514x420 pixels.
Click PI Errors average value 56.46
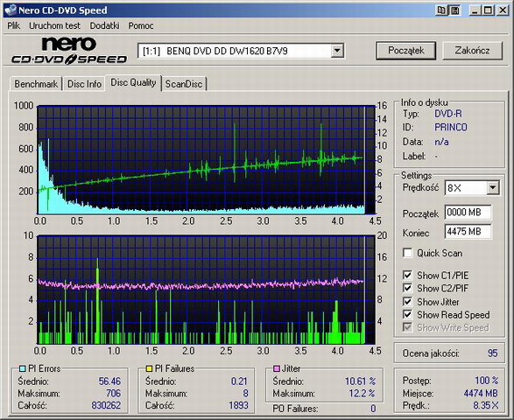click(x=109, y=381)
